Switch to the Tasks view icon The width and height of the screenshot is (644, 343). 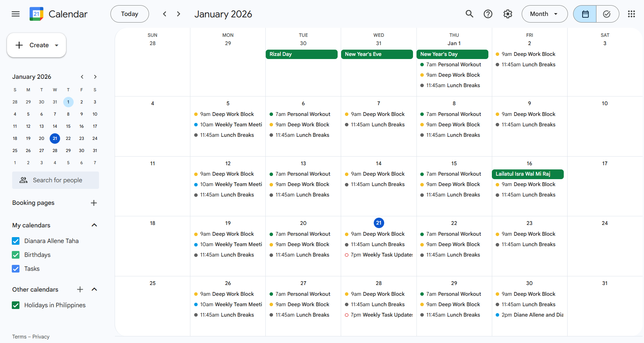coord(607,14)
